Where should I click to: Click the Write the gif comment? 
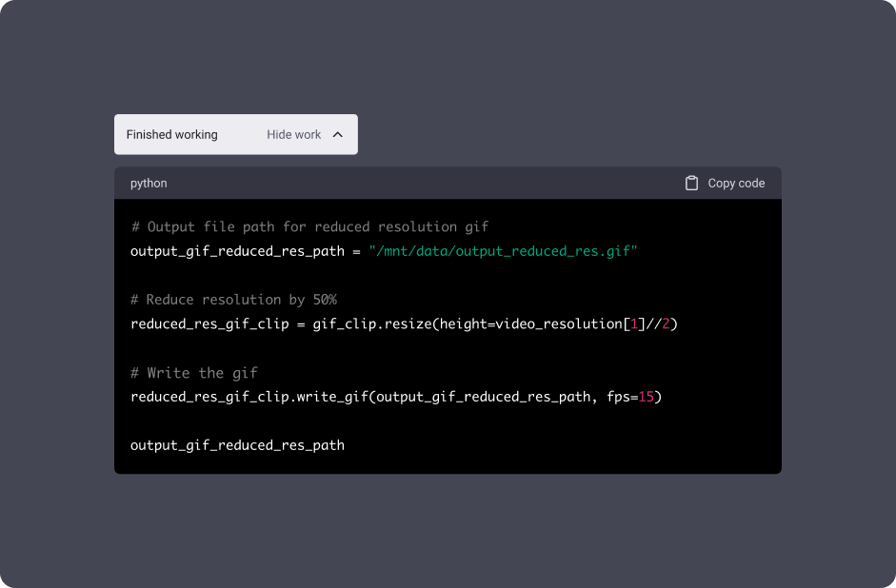[x=194, y=373]
